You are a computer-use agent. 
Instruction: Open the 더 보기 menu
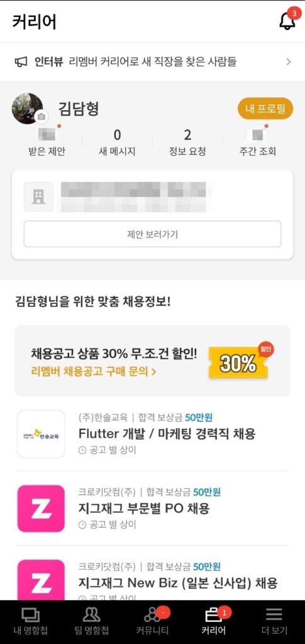[274, 622]
